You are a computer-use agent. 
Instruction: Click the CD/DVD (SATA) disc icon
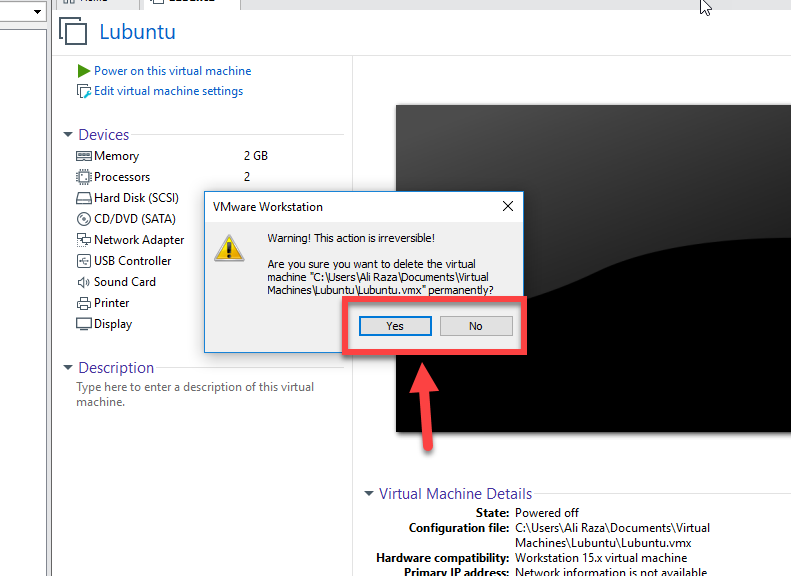pos(84,219)
